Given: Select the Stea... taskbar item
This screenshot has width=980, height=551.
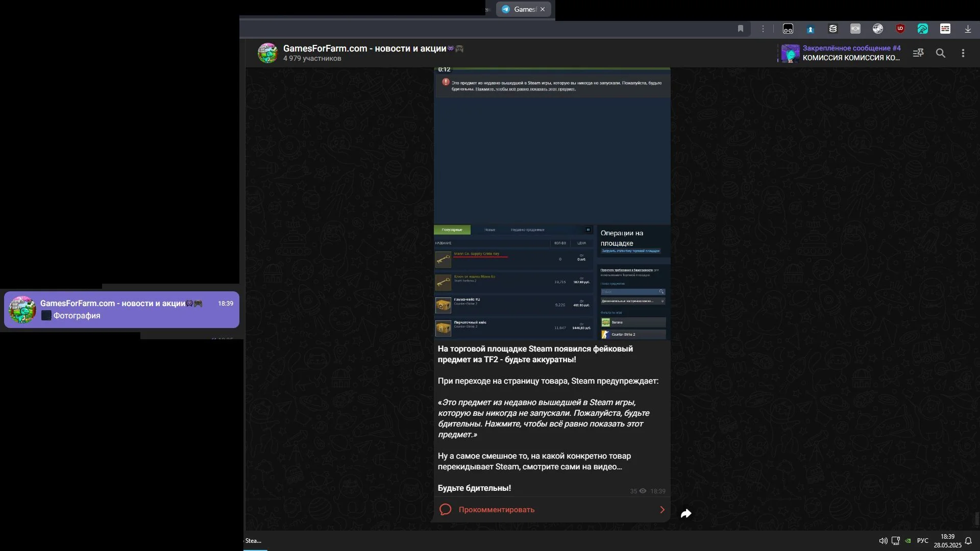Looking at the screenshot, I should pos(255,541).
